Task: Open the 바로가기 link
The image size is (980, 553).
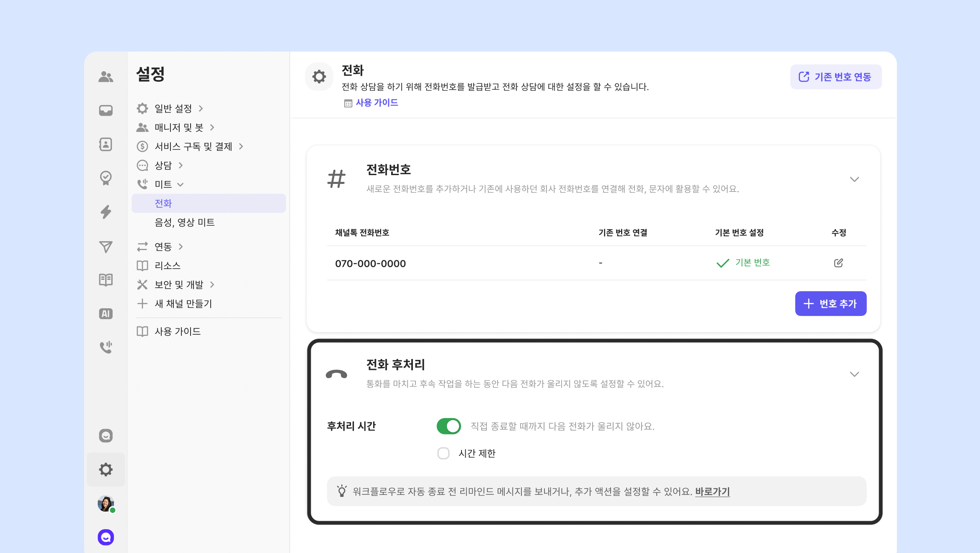Action: point(712,491)
